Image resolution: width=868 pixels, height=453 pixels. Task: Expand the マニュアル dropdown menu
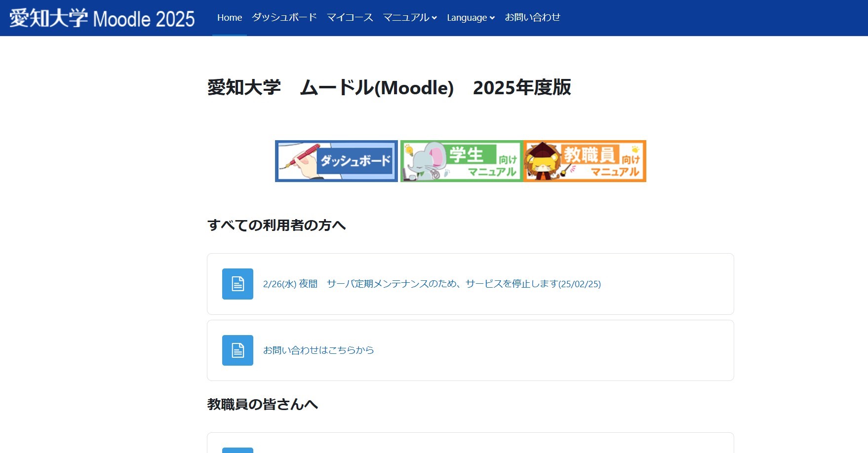[x=410, y=18]
